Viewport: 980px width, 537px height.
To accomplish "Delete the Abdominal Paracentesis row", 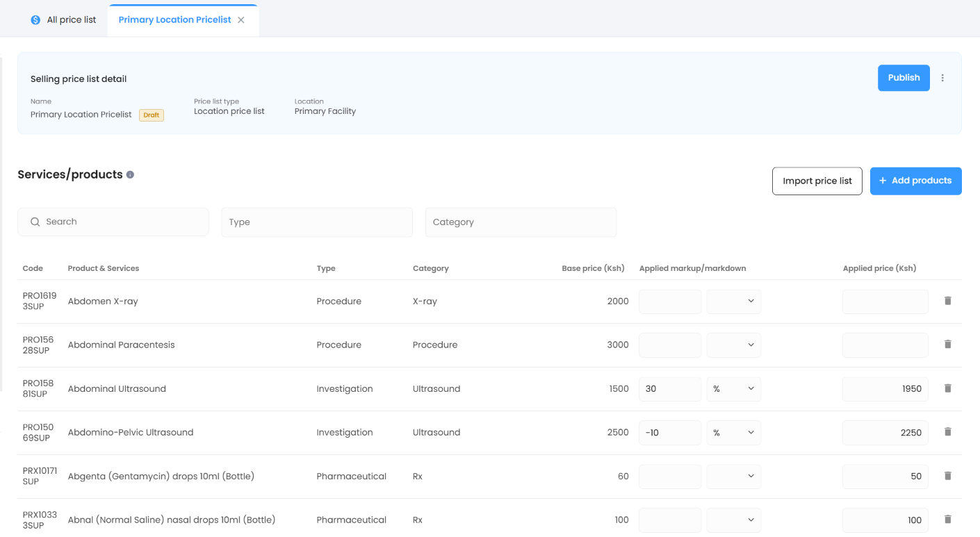I will pyautogui.click(x=947, y=345).
